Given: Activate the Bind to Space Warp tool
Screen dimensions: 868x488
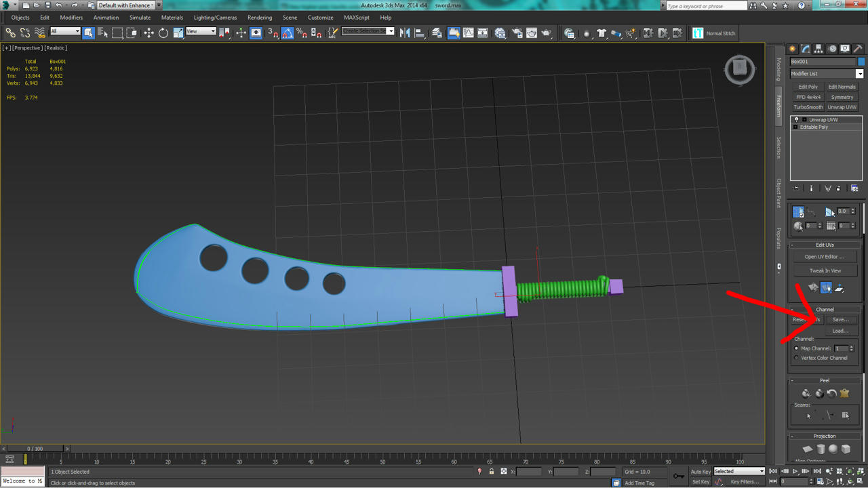Looking at the screenshot, I should (x=40, y=33).
